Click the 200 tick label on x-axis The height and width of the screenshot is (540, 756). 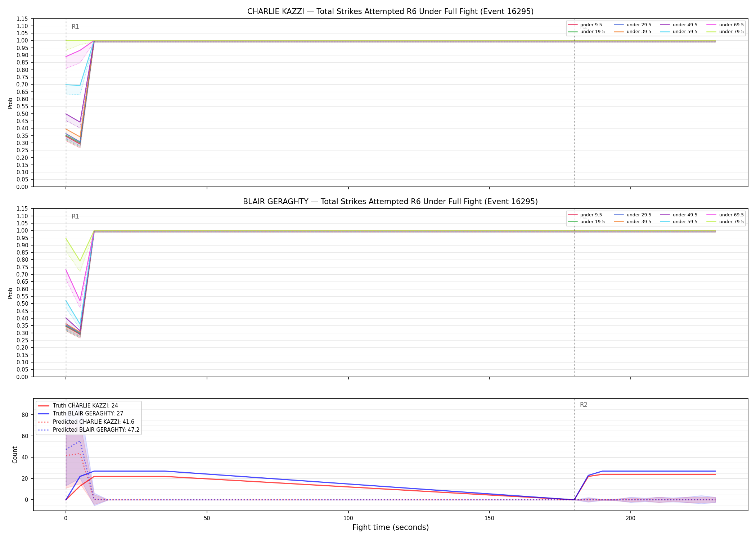pyautogui.click(x=630, y=518)
